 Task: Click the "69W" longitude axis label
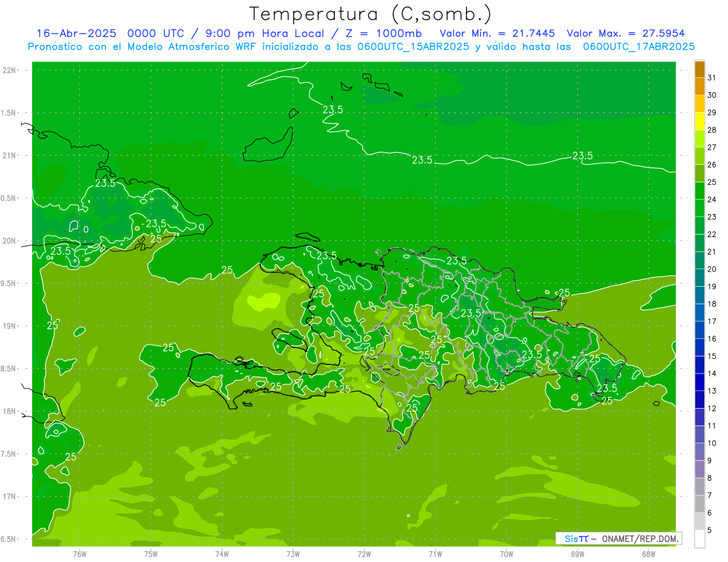(578, 554)
